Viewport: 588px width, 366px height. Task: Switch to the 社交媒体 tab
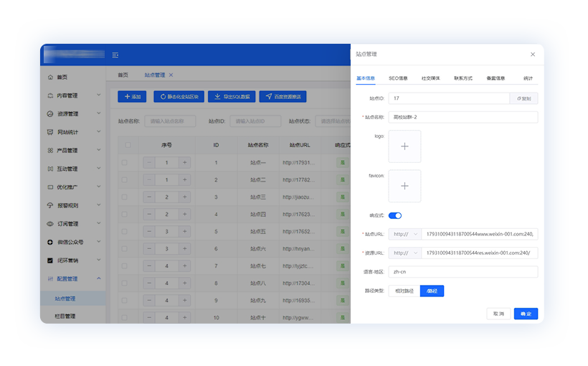(x=430, y=78)
